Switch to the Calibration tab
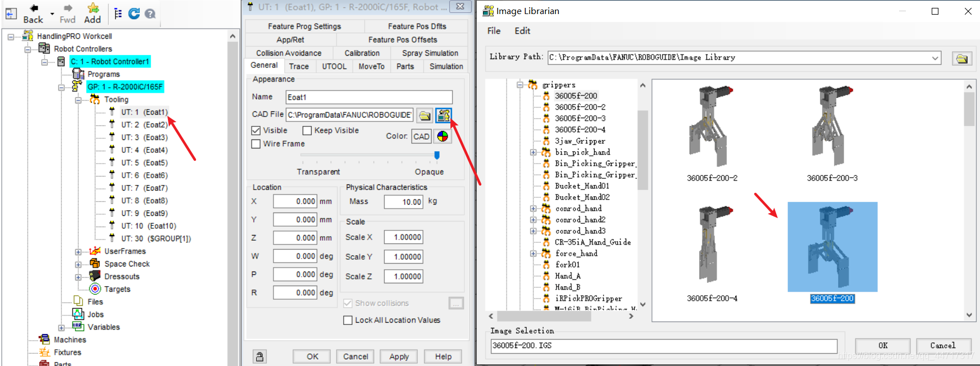The width and height of the screenshot is (980, 366). click(x=362, y=53)
